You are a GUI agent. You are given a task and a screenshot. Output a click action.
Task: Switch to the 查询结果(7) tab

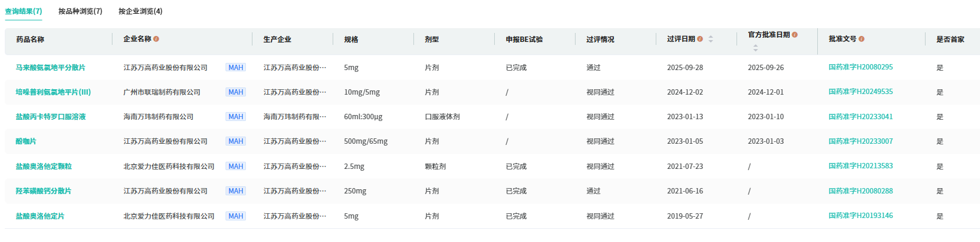point(23,11)
